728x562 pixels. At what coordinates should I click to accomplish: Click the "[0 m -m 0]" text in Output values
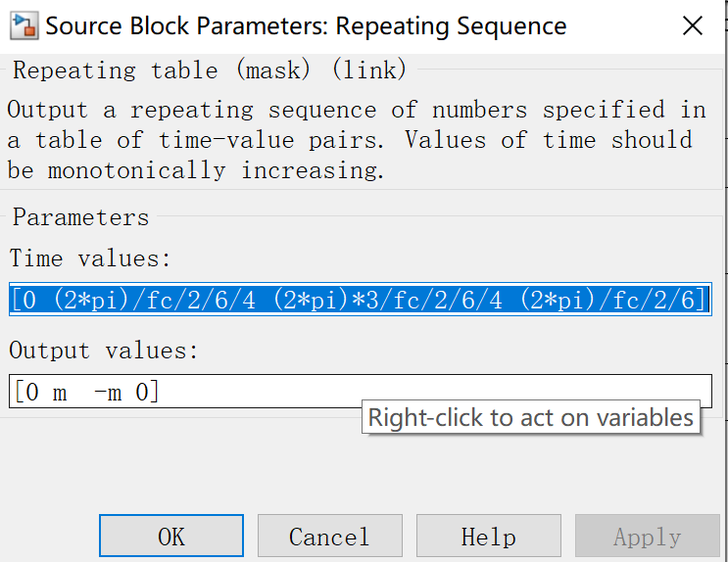click(x=86, y=393)
